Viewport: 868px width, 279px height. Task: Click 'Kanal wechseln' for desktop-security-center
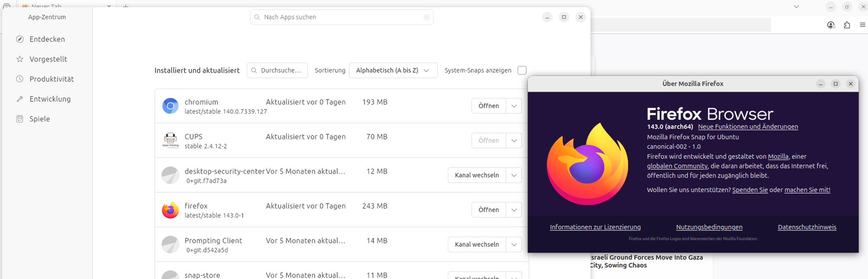click(x=477, y=175)
